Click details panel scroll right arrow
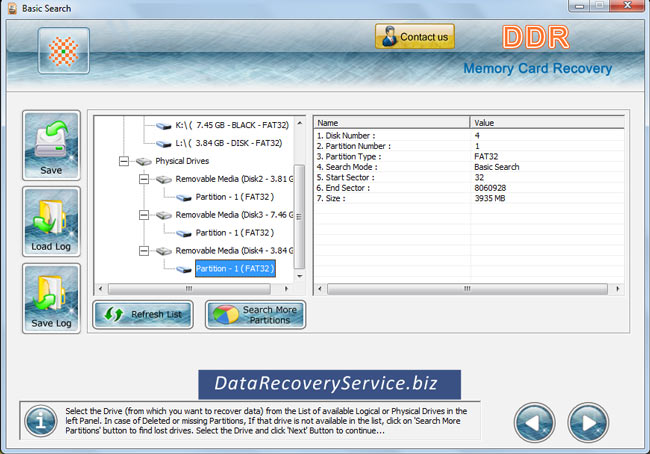Image resolution: width=650 pixels, height=454 pixels. (618, 289)
